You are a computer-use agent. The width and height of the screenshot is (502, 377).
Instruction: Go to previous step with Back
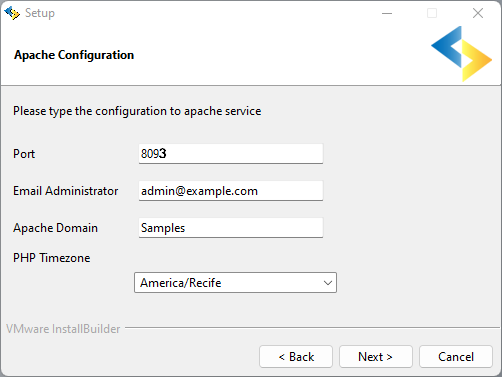296,357
